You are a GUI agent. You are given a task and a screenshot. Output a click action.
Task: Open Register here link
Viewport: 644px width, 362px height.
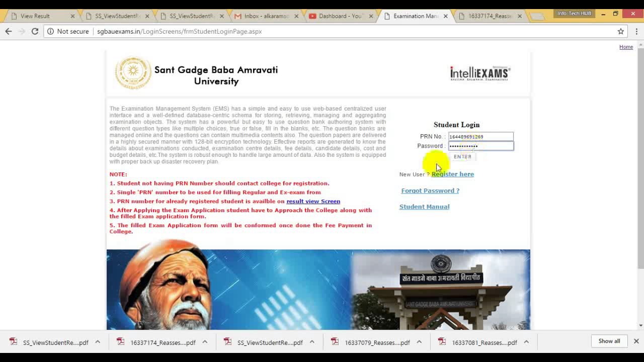pos(452,174)
